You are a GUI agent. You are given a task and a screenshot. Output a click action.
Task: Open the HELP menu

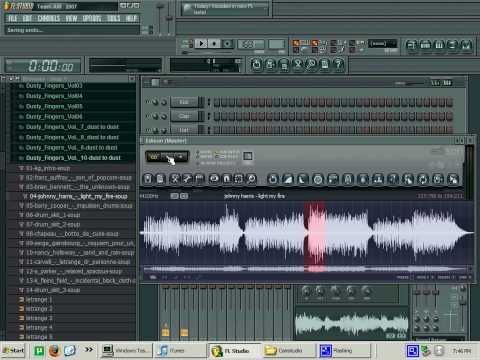[x=131, y=18]
